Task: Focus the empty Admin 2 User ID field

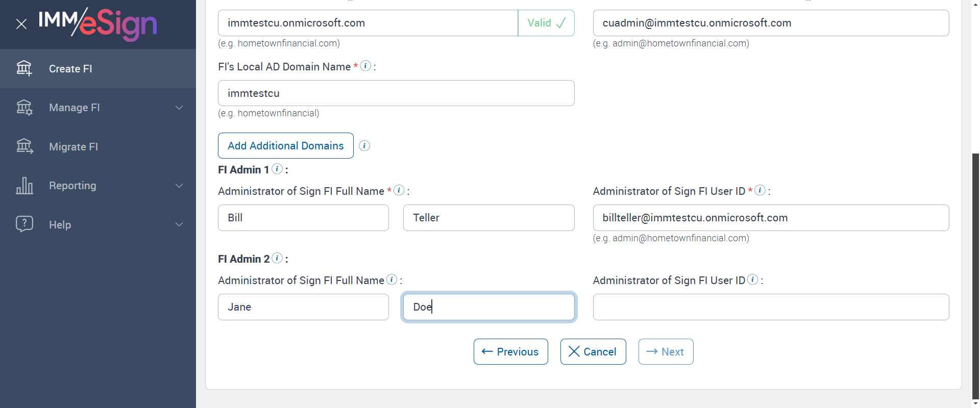Action: point(771,307)
